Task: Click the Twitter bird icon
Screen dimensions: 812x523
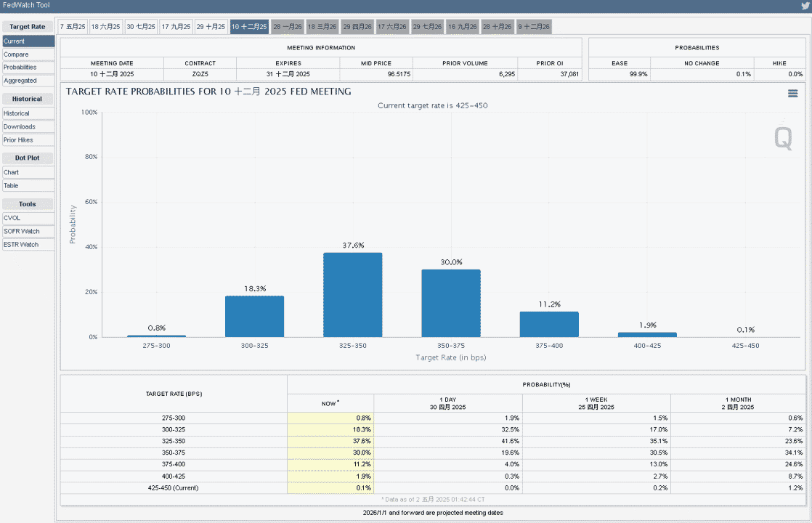Action: pos(805,6)
